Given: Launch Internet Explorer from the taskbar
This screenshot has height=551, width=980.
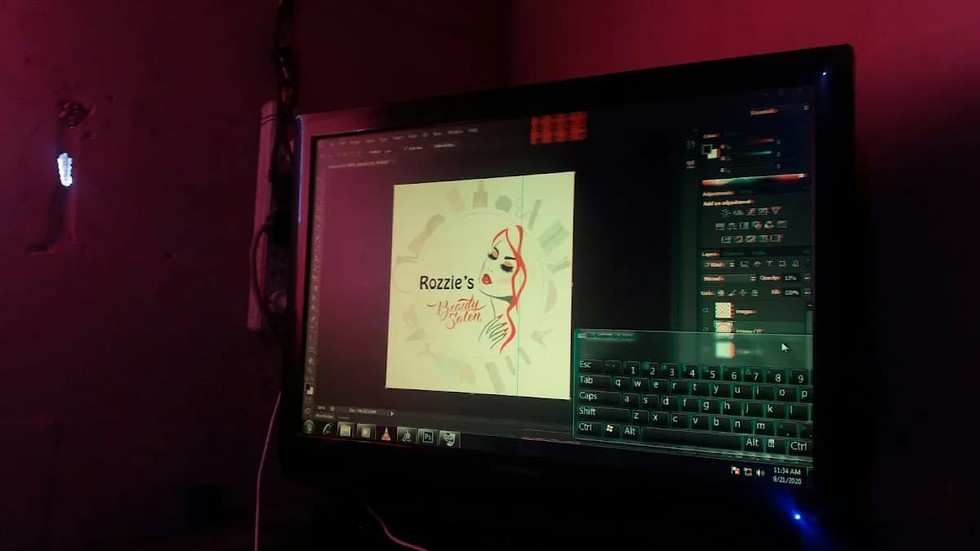Looking at the screenshot, I should point(327,428).
